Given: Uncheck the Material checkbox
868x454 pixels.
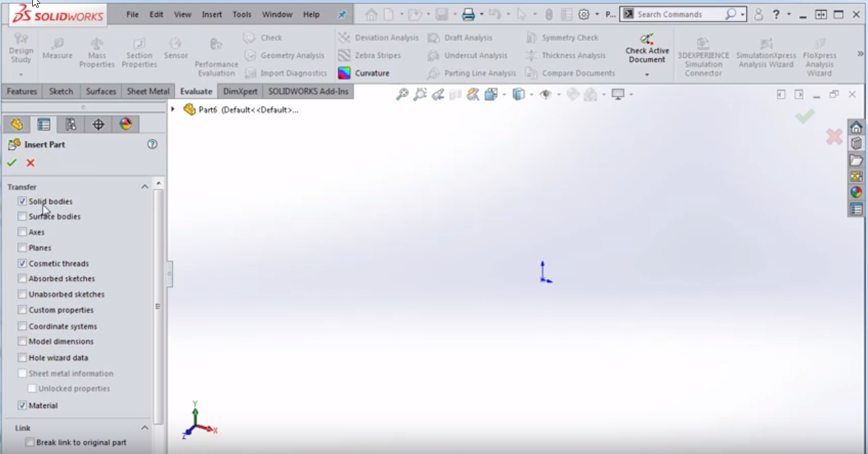Looking at the screenshot, I should click(x=22, y=405).
